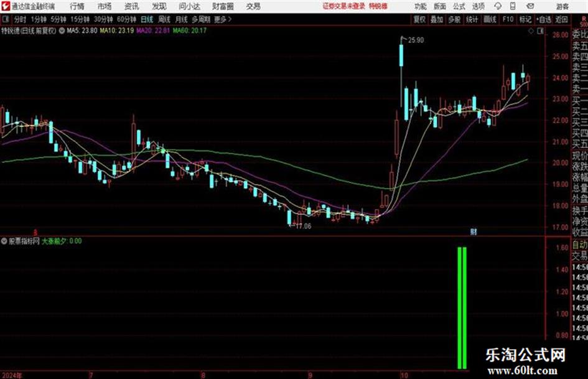588x379 pixels.
Task: Open the customer service headset icon
Action: [498, 6]
